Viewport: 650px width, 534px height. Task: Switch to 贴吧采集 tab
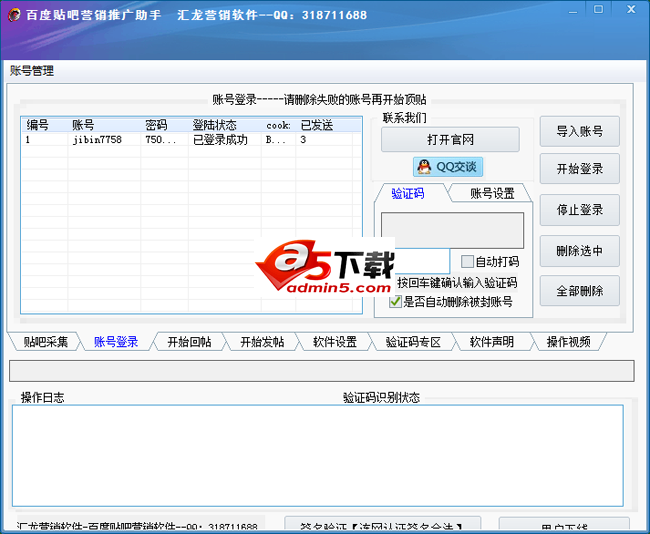[x=46, y=342]
